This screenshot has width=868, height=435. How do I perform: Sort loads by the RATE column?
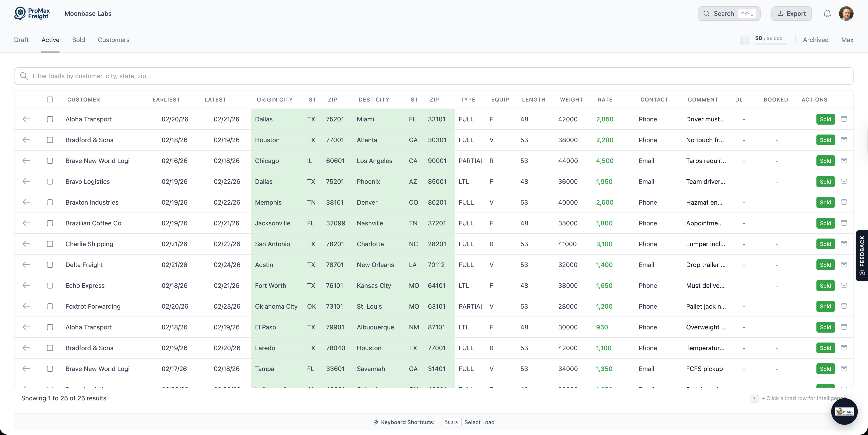point(605,99)
